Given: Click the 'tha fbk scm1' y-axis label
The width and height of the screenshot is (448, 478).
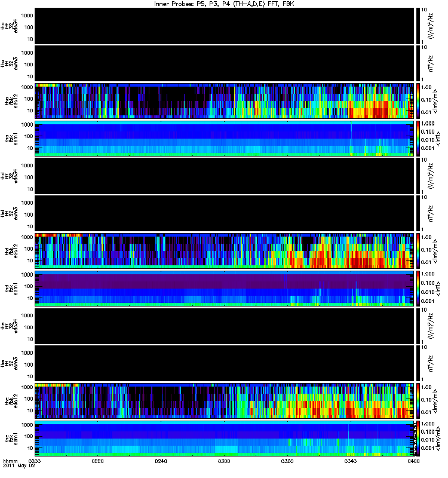Looking at the screenshot, I should [11, 139].
